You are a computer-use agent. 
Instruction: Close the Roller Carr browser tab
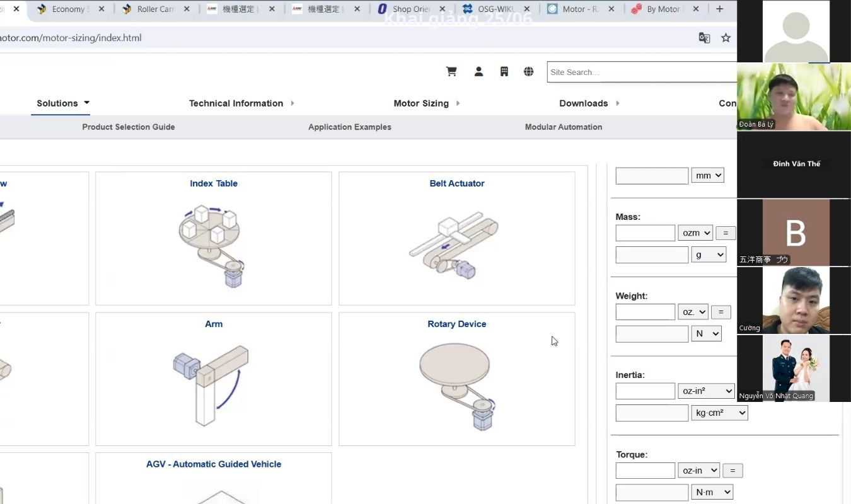(x=187, y=9)
